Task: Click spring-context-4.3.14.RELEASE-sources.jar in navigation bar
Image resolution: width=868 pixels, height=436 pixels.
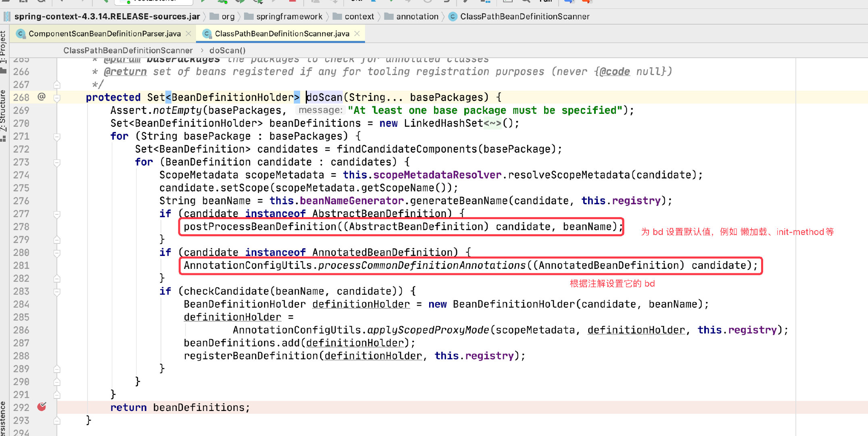Action: (107, 17)
